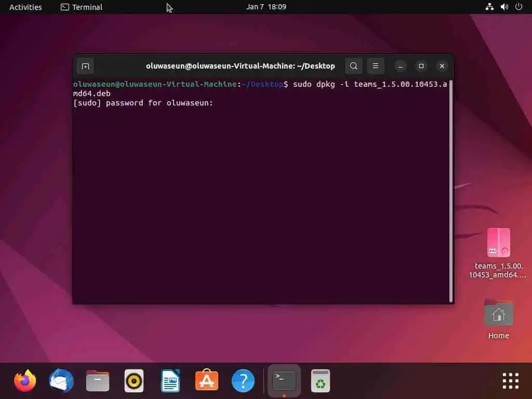Open the power menu icon
The image size is (532, 399).
click(518, 7)
